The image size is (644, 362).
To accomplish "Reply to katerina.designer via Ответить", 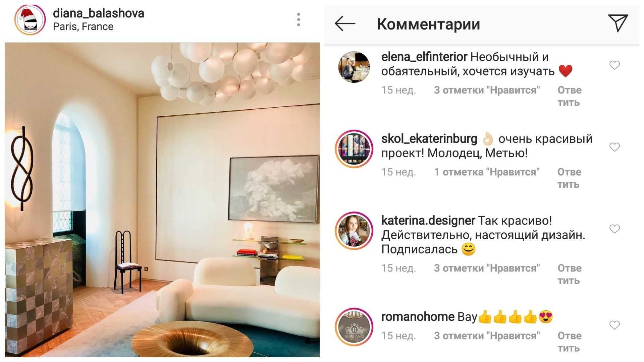I will (569, 274).
